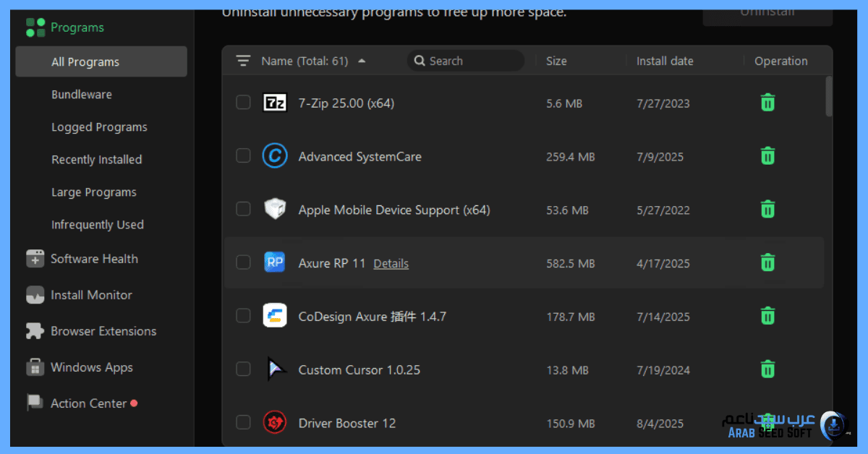
Task: Switch to the Bundleware list
Action: 82,95
